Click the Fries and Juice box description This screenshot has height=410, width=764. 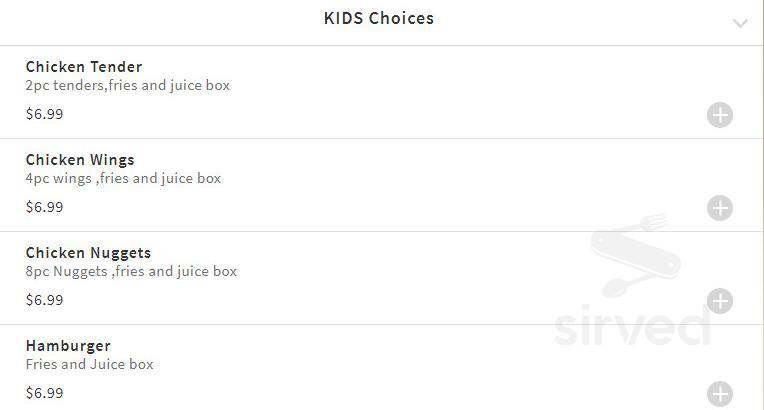89,364
